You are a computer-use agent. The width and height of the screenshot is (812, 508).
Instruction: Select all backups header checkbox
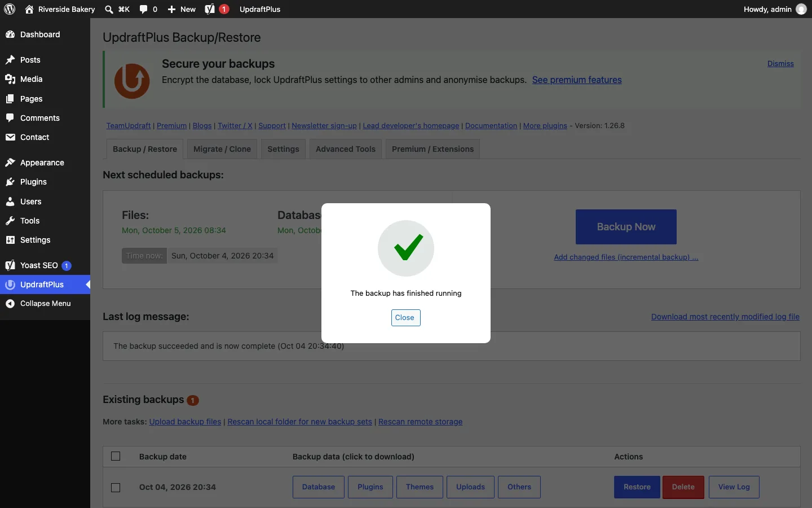pyautogui.click(x=116, y=456)
